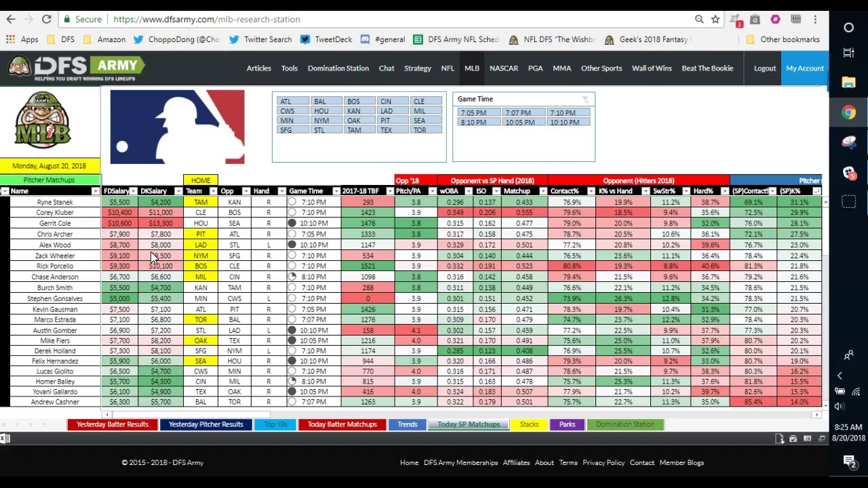Open the TweetDeck bookmark

(326, 39)
